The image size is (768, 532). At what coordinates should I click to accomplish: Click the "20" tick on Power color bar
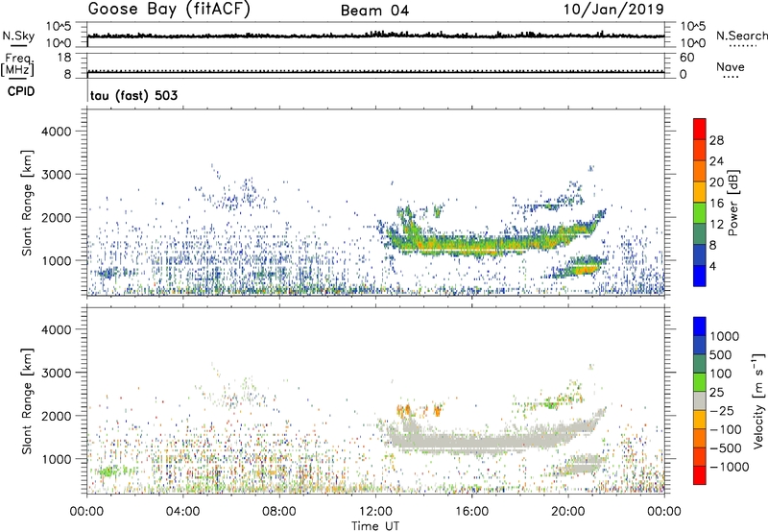[716, 182]
